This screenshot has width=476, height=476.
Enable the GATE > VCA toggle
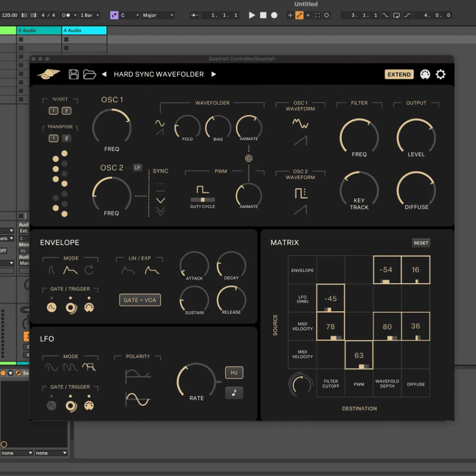140,300
